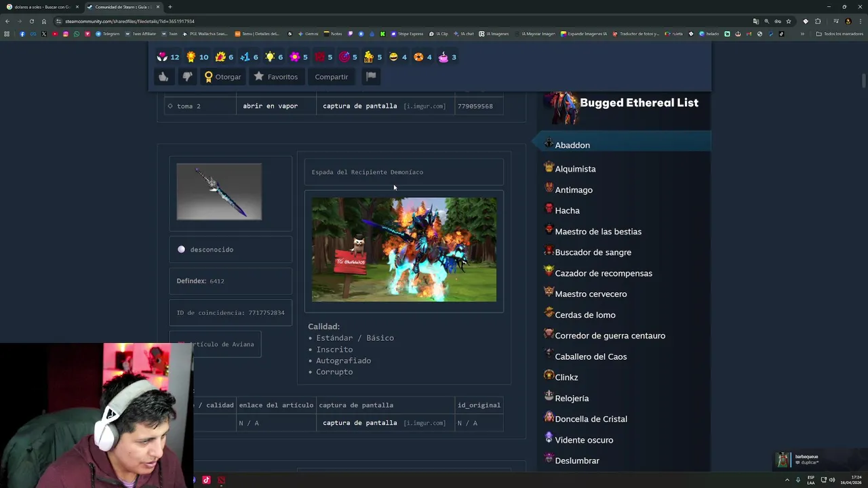
Task: Click the target award with 5
Action: tap(349, 57)
